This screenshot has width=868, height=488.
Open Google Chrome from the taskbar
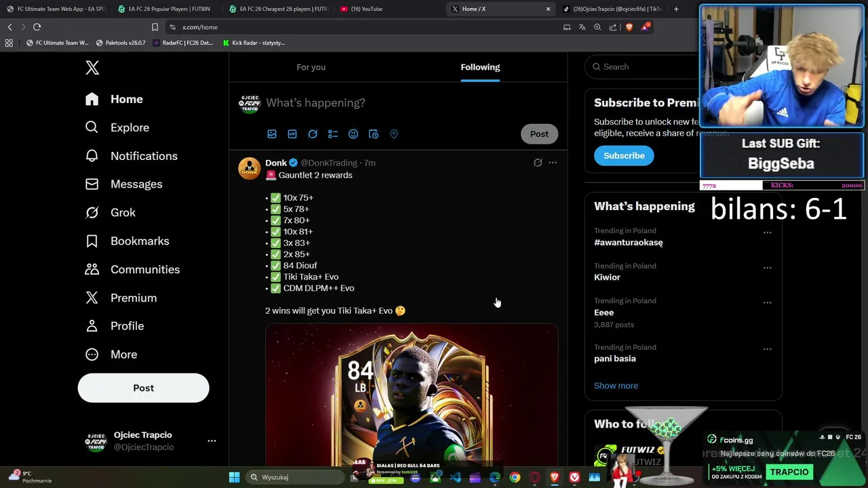pyautogui.click(x=515, y=477)
